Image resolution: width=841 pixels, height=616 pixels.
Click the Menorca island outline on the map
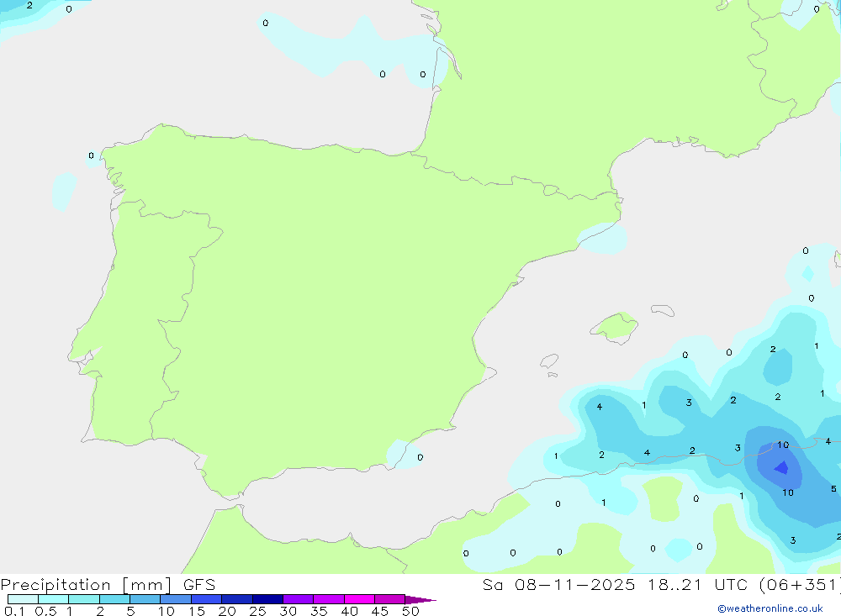pos(663,310)
